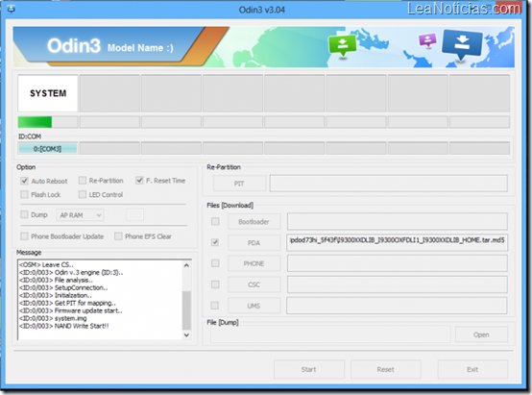Viewport: 532px width, 395px height.
Task: Click the 0:[COM3] port indicator
Action: pos(47,148)
